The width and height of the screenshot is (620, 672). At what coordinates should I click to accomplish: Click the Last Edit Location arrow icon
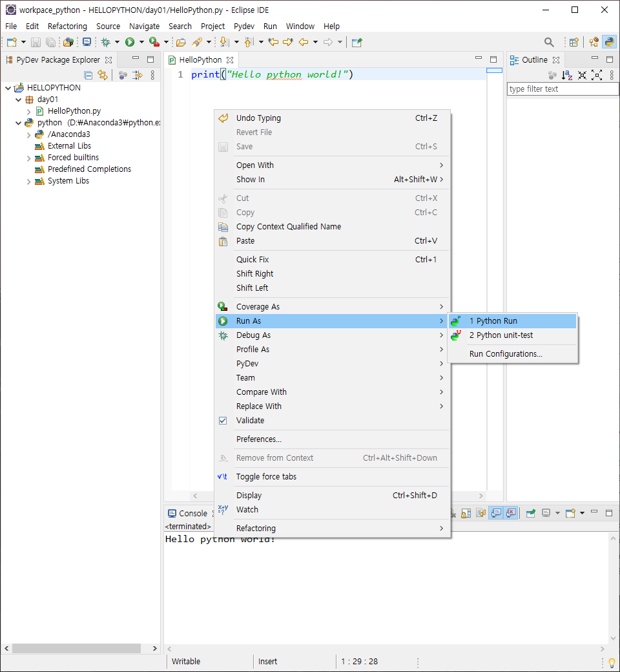point(273,42)
